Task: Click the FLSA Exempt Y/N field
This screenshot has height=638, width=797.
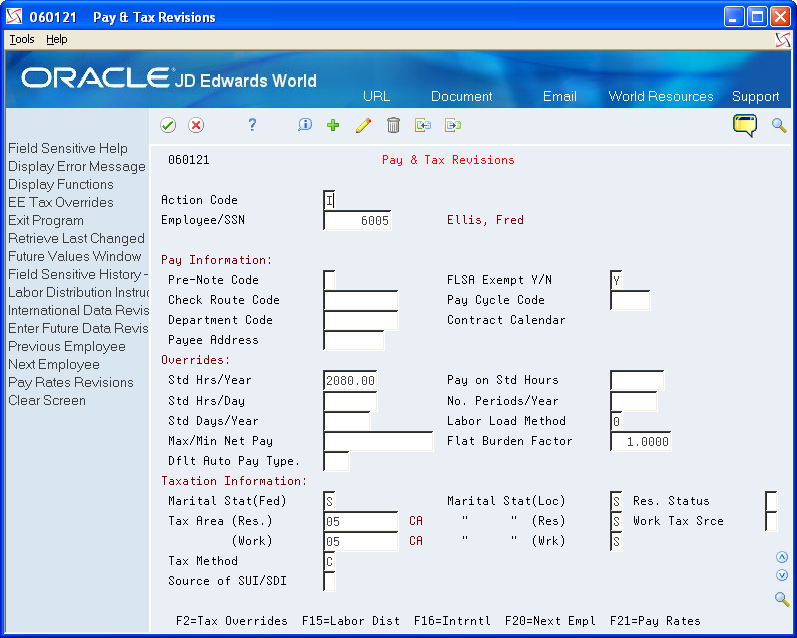Action: [x=616, y=280]
